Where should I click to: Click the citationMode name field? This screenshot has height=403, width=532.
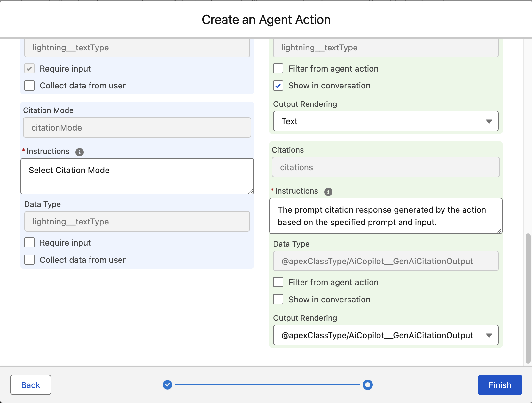point(137,128)
